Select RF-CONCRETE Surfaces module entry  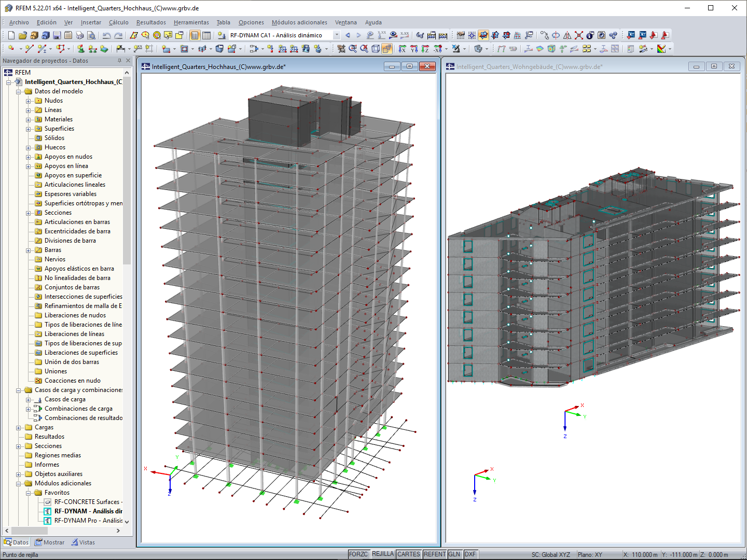tap(88, 502)
